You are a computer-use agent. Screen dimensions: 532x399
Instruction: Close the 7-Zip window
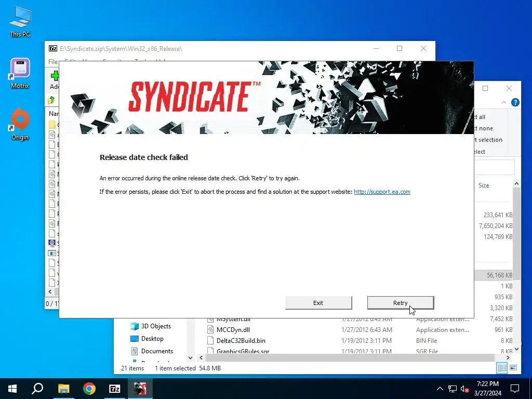(x=423, y=48)
